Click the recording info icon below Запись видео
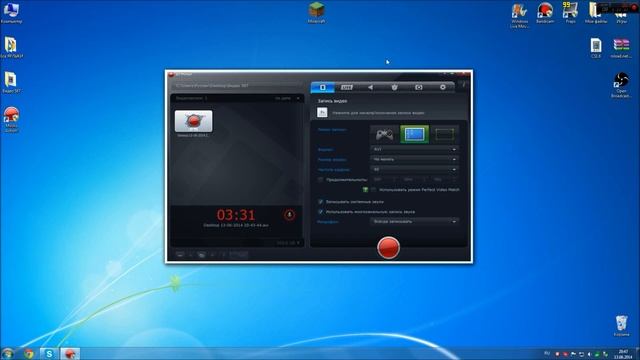The height and width of the screenshot is (360, 640). tap(322, 112)
